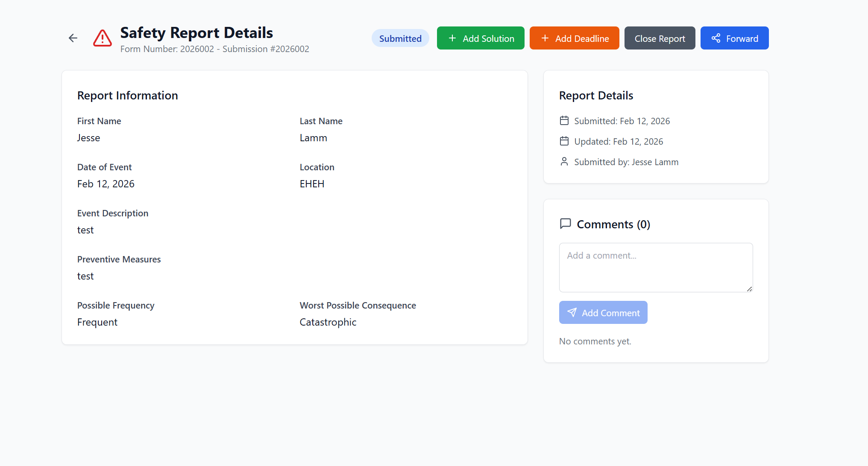Click the red warning triangle icon
This screenshot has height=466, width=868.
point(103,38)
